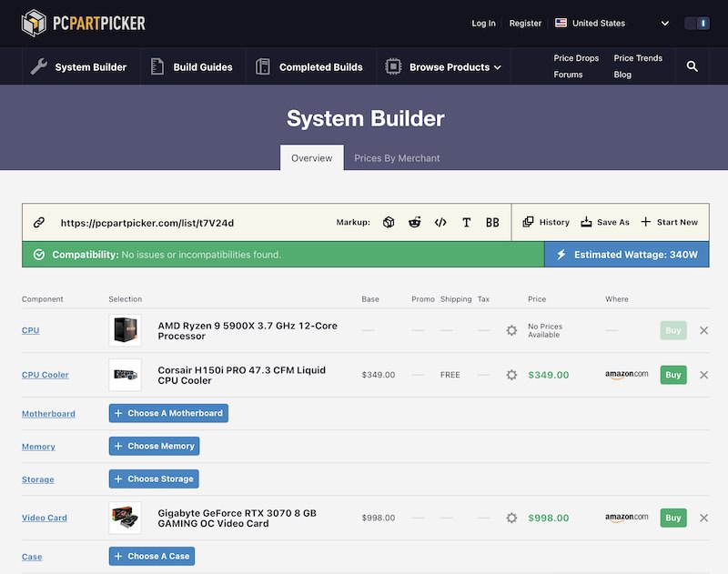Click the PCPartPicker cube markup icon

(x=389, y=222)
